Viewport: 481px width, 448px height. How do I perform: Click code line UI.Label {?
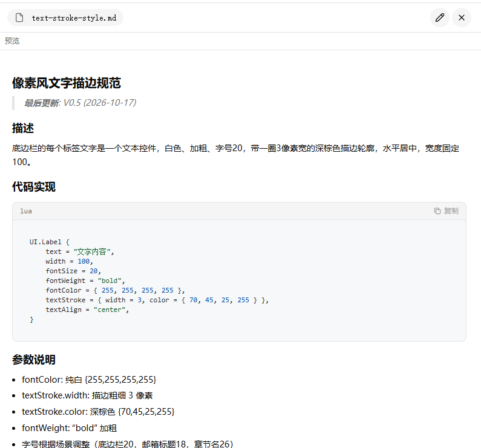click(50, 242)
